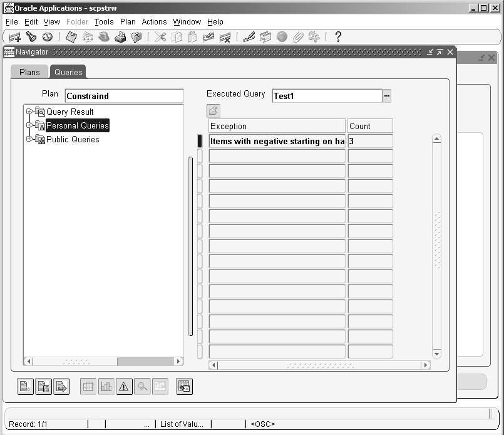Click the Count column header
This screenshot has height=435, width=504.
[370, 126]
